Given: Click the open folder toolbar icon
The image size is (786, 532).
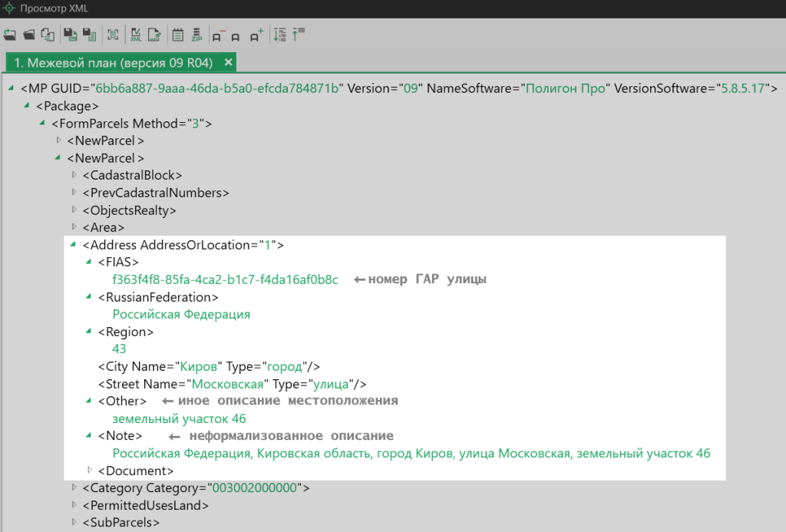Looking at the screenshot, I should click(x=28, y=35).
